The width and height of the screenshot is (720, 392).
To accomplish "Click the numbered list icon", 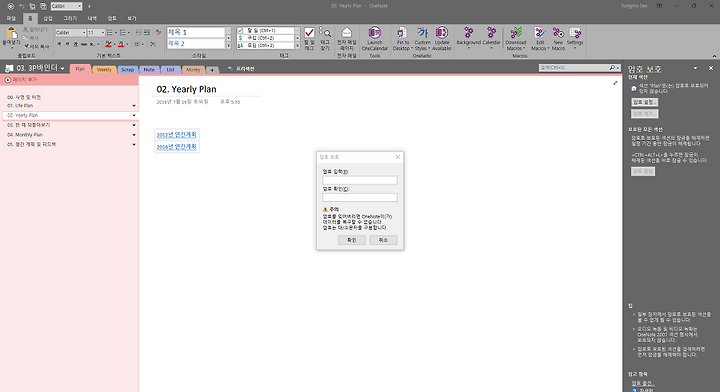I will click(122, 33).
